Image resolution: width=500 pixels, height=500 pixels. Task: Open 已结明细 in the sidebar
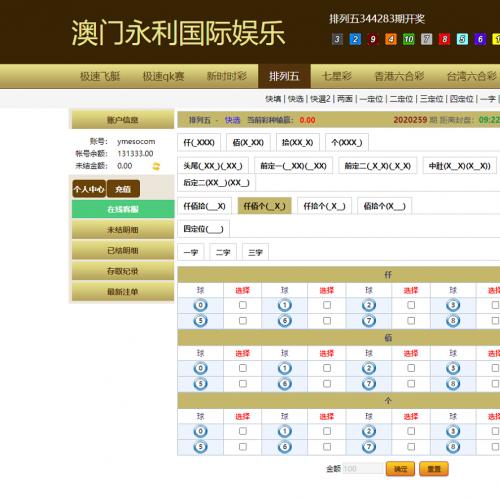pyautogui.click(x=123, y=250)
